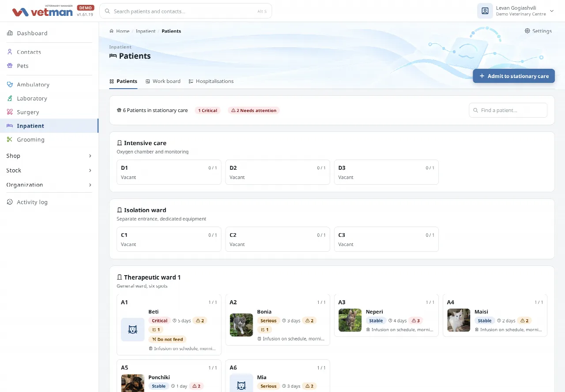This screenshot has width=565, height=392.
Task: Open Contacts from the sidebar
Action: point(49,52)
